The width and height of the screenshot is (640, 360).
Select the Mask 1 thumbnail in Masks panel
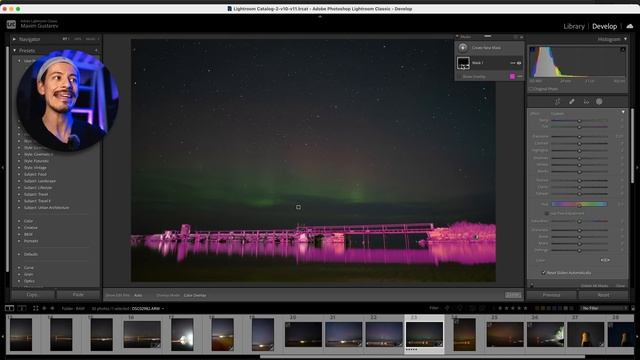tap(463, 63)
